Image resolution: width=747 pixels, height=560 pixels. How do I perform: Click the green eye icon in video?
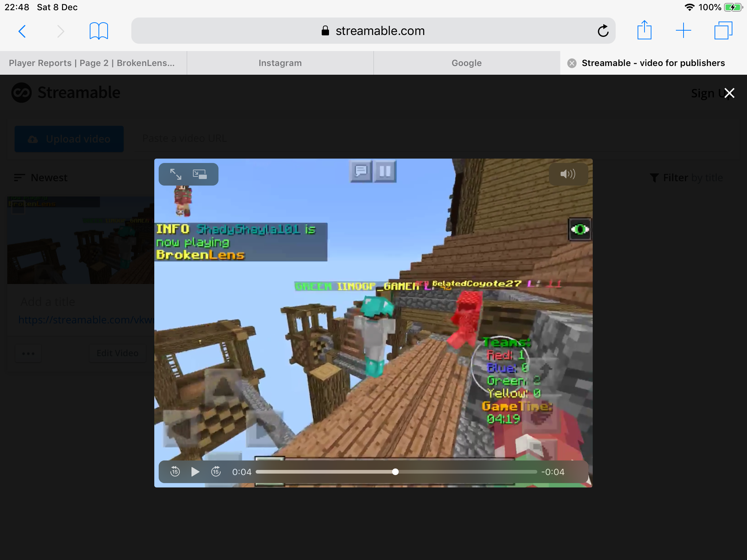[580, 229]
